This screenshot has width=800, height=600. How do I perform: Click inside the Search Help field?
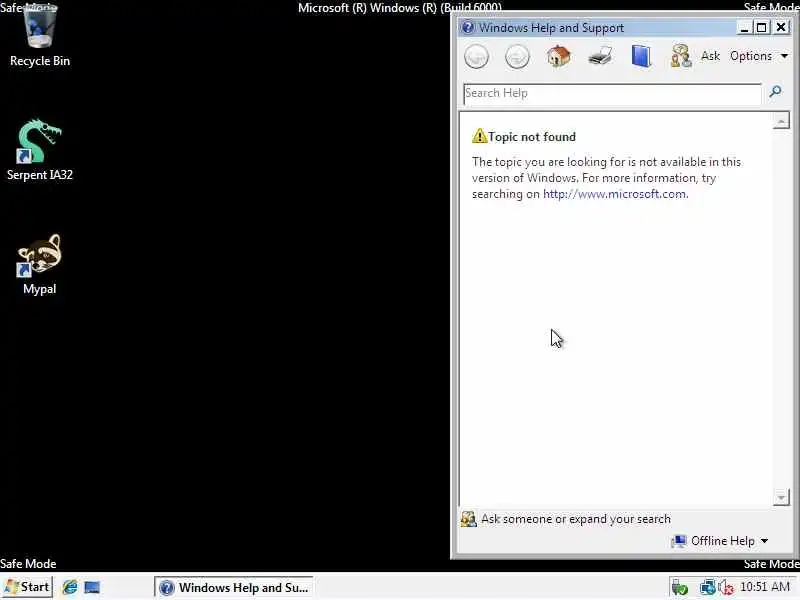coord(612,94)
